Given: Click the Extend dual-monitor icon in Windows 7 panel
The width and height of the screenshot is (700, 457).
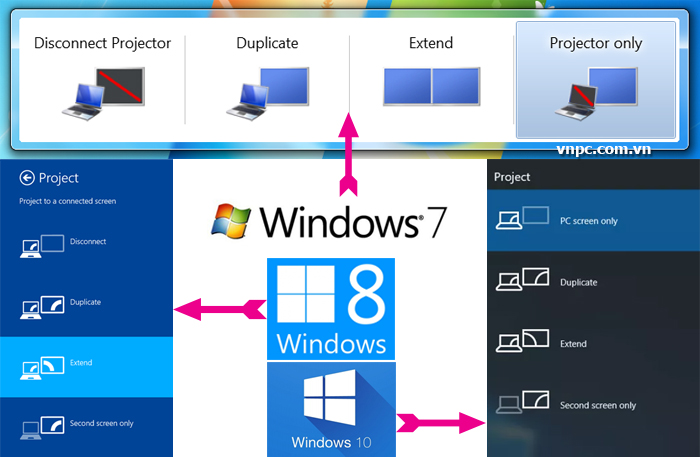Looking at the screenshot, I should (x=431, y=87).
